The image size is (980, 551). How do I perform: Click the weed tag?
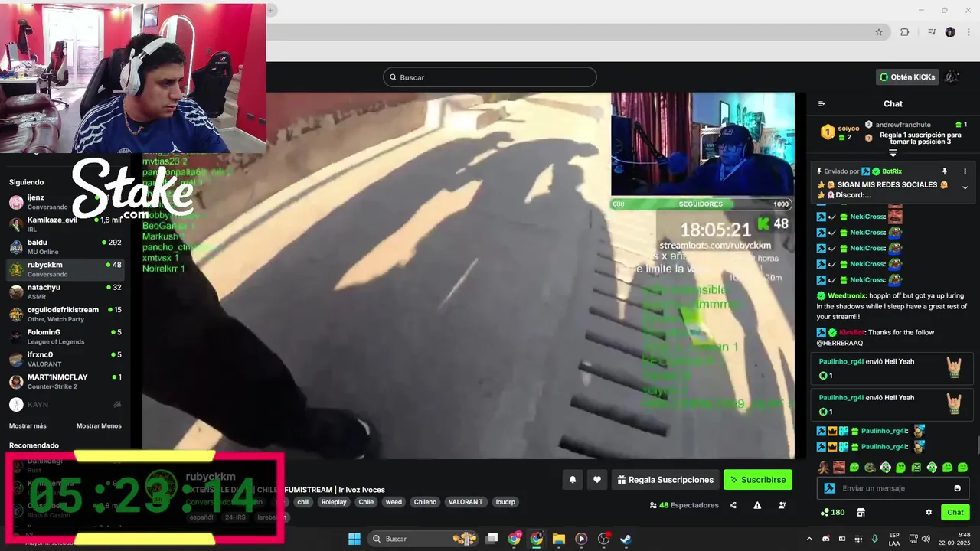[394, 502]
